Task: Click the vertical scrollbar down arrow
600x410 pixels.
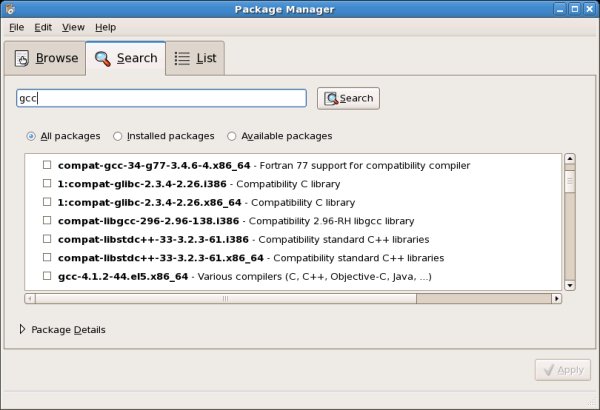Action: tap(570, 285)
